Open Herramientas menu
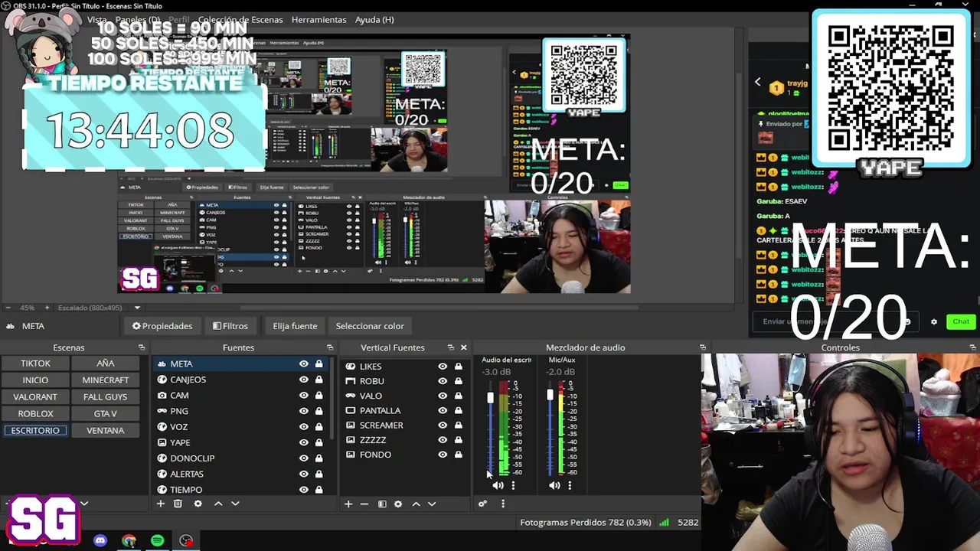 coord(318,19)
